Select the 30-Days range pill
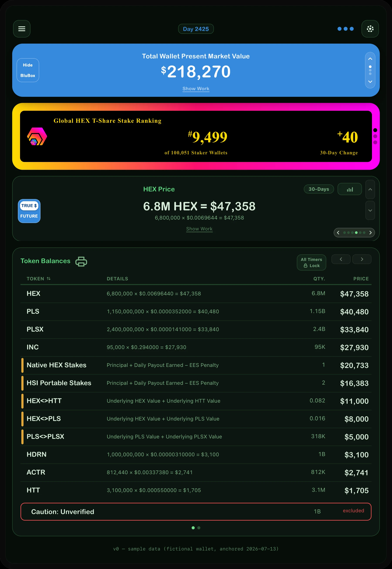Image resolution: width=392 pixels, height=569 pixels. (319, 189)
